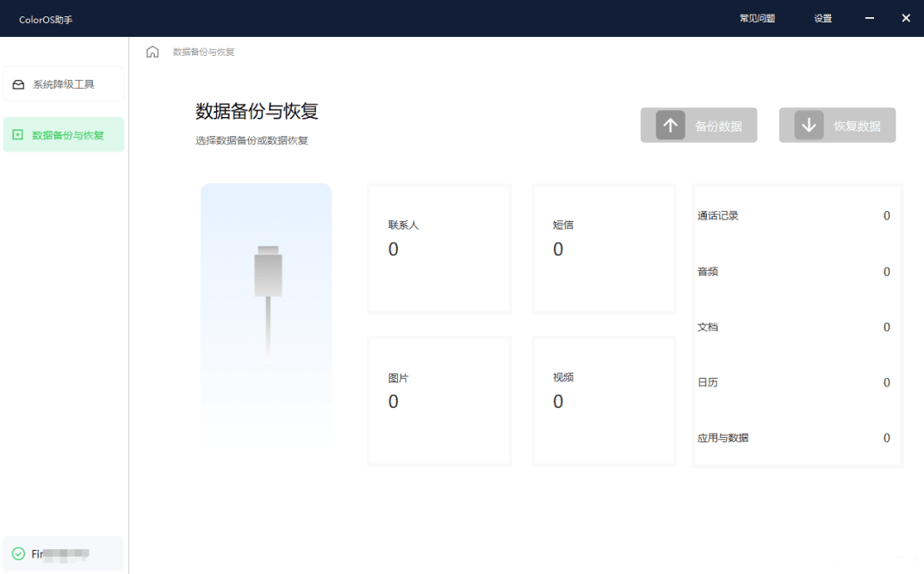Screen dimensions: 924x574
Task: Click the 通话记录 row
Action: tap(797, 216)
